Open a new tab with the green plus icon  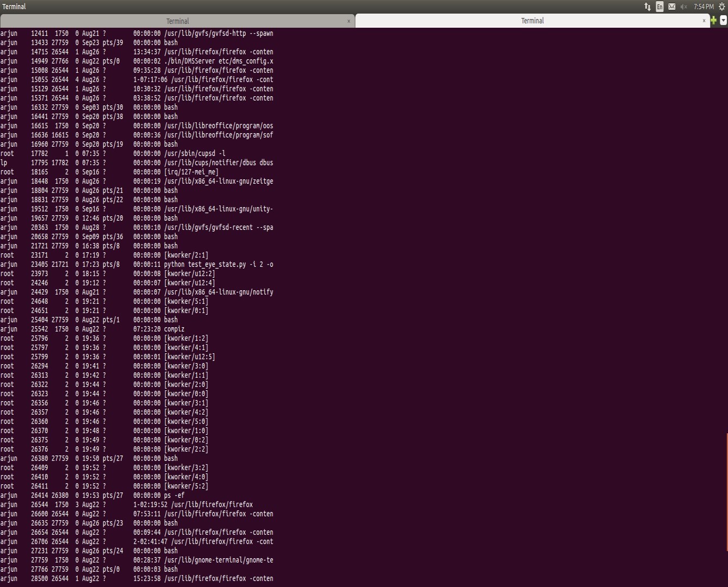(713, 20)
